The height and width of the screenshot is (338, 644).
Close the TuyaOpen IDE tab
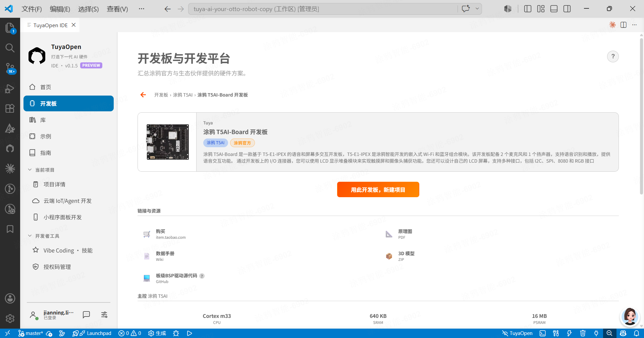pos(73,25)
